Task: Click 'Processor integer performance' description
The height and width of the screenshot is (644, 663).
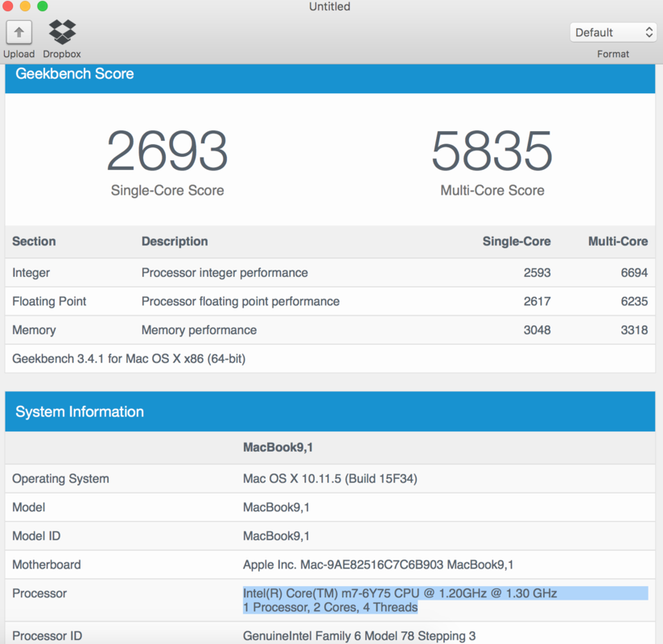Action: pyautogui.click(x=224, y=273)
